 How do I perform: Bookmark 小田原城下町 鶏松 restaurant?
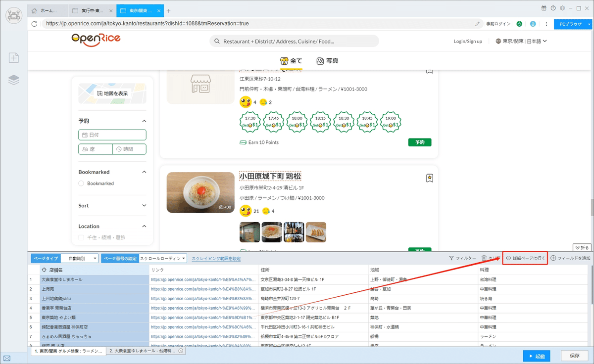430,178
